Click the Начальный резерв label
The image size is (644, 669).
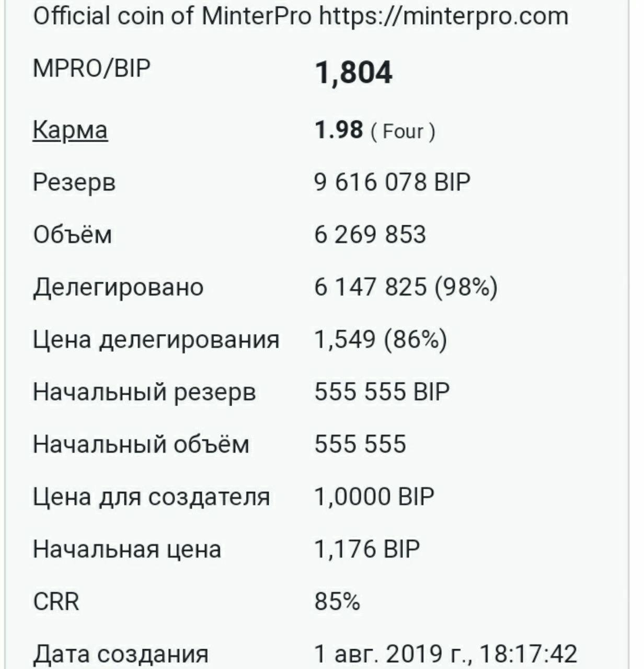point(144,392)
